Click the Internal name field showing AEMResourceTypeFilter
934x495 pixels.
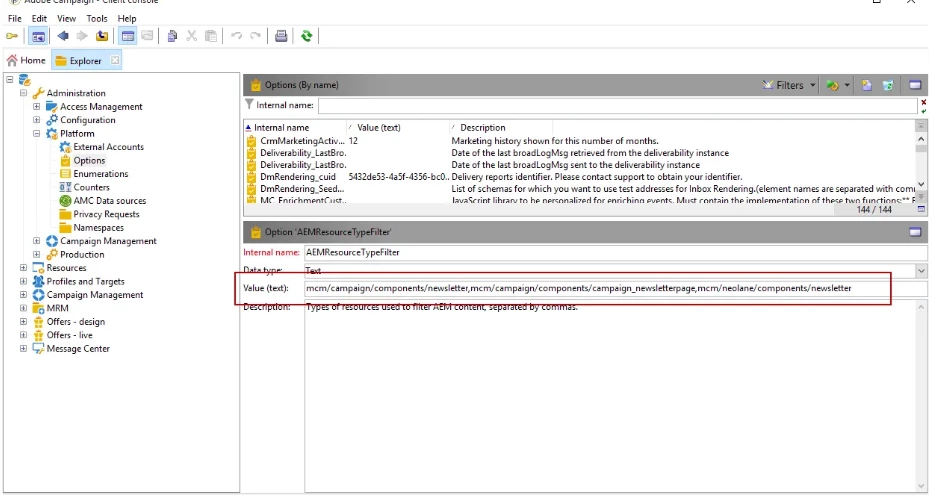click(616, 253)
